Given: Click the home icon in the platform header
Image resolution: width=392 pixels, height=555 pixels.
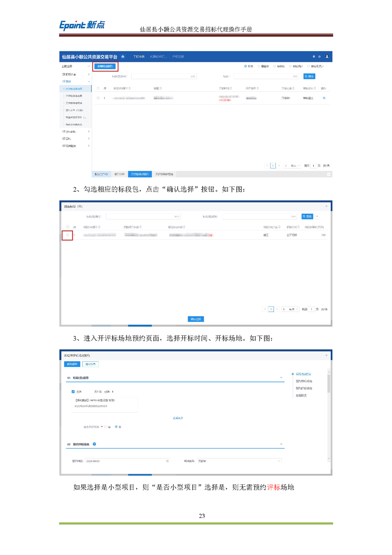Looking at the screenshot, I should point(123,56).
